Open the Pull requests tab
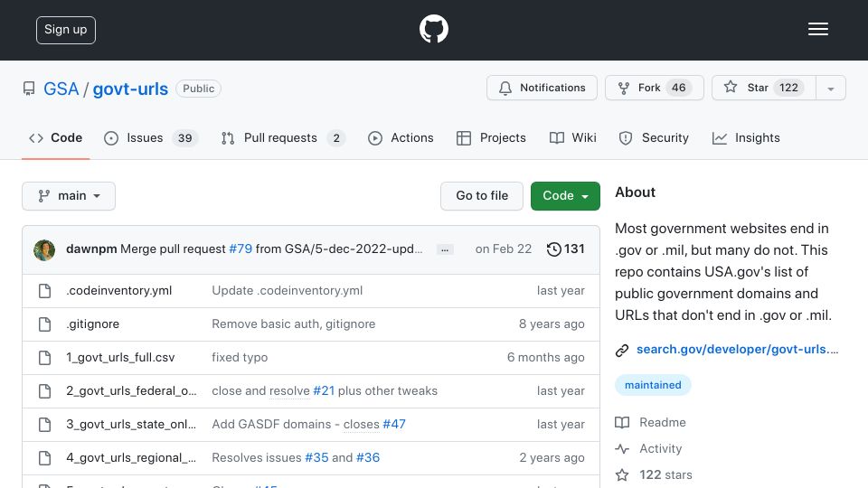This screenshot has width=868, height=488. [283, 138]
